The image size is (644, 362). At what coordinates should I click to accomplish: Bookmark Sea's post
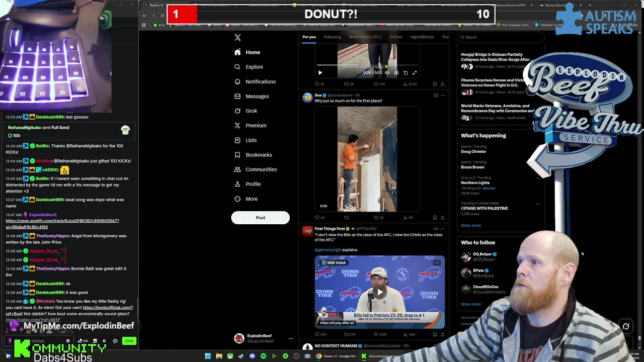[x=435, y=218]
